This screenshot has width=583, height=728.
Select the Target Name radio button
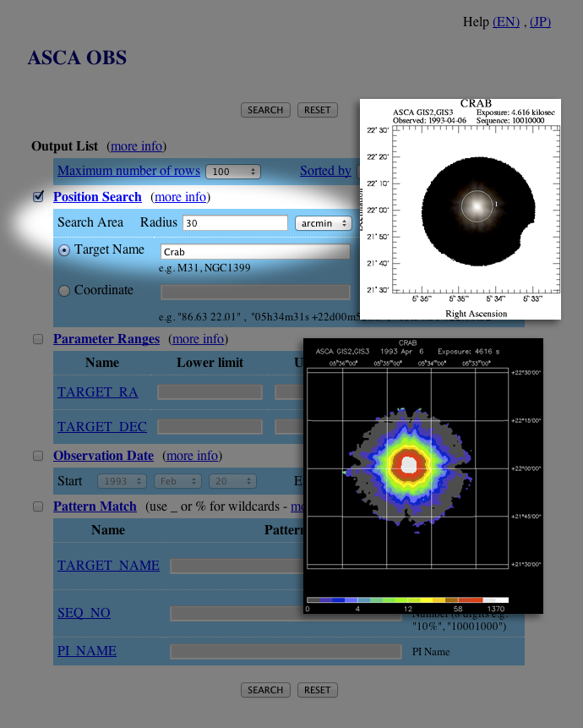pyautogui.click(x=64, y=250)
